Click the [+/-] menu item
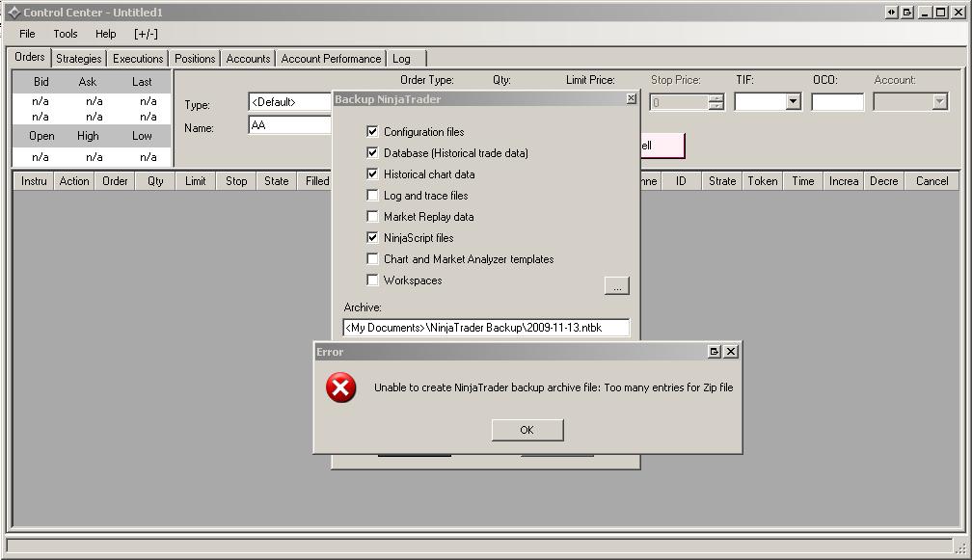 coord(146,34)
